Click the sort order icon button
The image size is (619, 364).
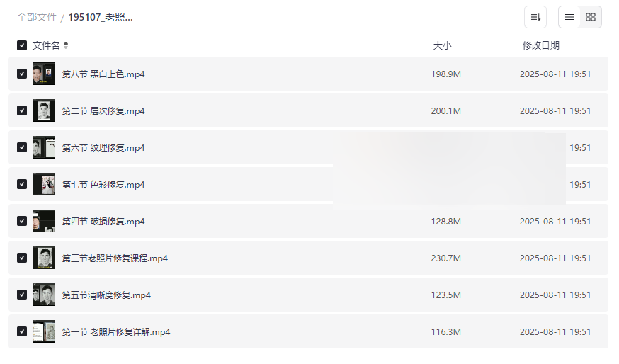pos(535,17)
